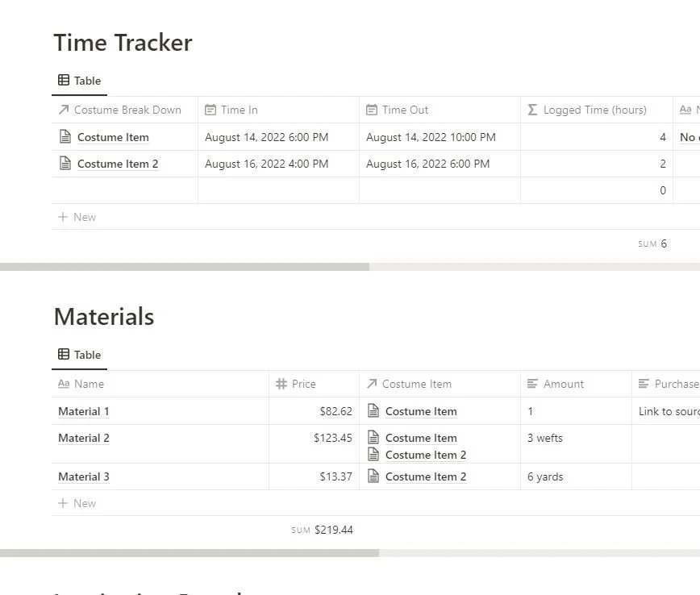
Task: Click the Time Tracker table view icon
Action: [64, 81]
